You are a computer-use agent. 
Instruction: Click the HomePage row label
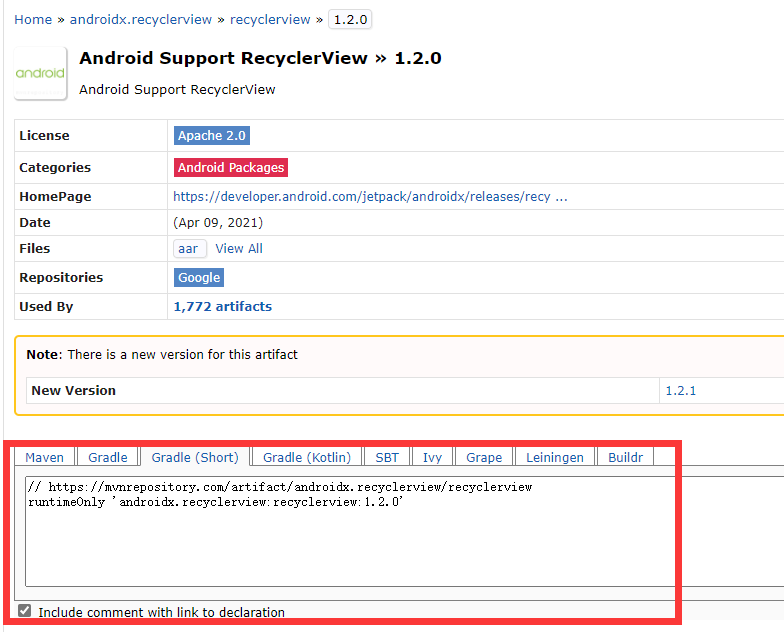tap(55, 196)
